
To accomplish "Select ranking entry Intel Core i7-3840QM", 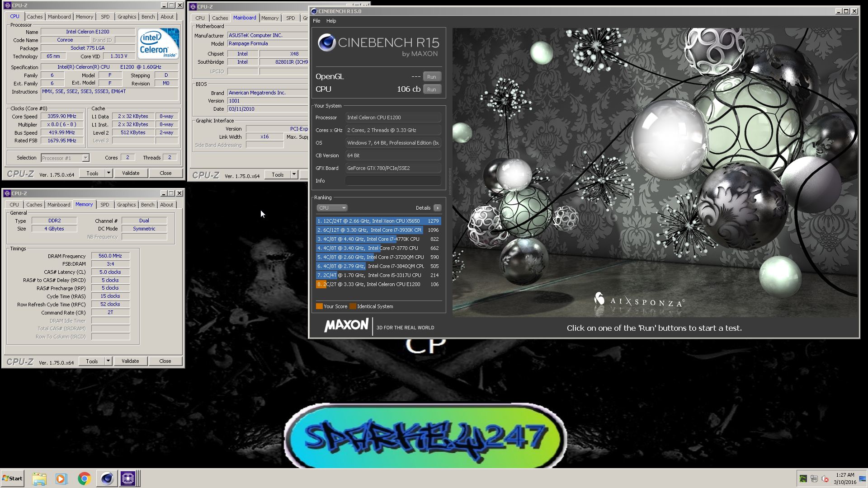I will [x=378, y=266].
